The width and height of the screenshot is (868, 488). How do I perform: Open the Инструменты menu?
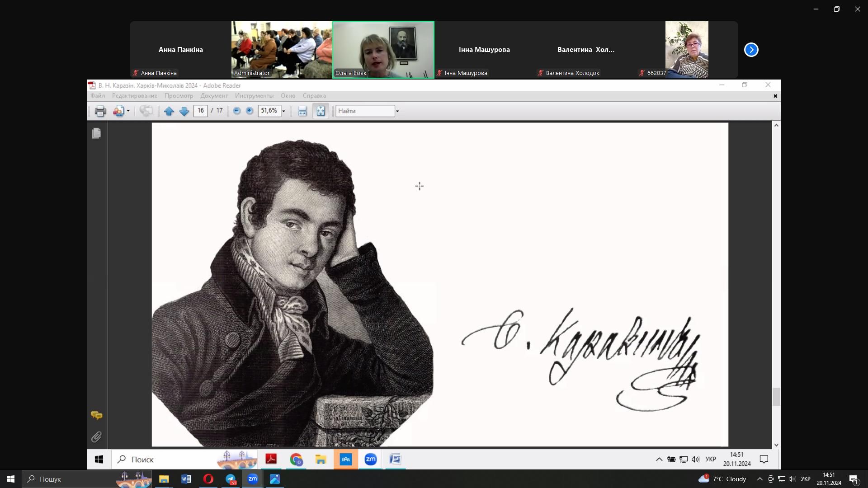point(254,96)
